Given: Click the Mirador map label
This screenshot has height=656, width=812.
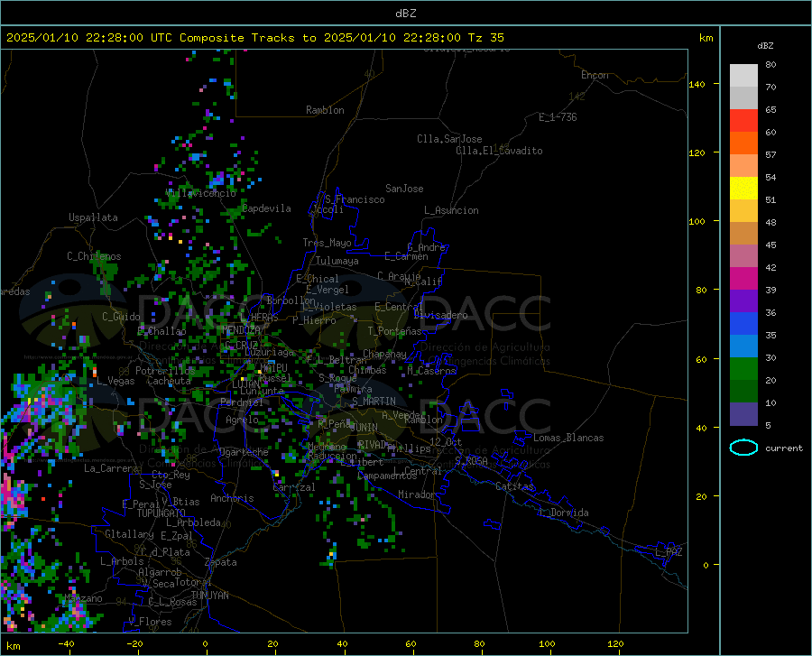Looking at the screenshot, I should coord(416,494).
